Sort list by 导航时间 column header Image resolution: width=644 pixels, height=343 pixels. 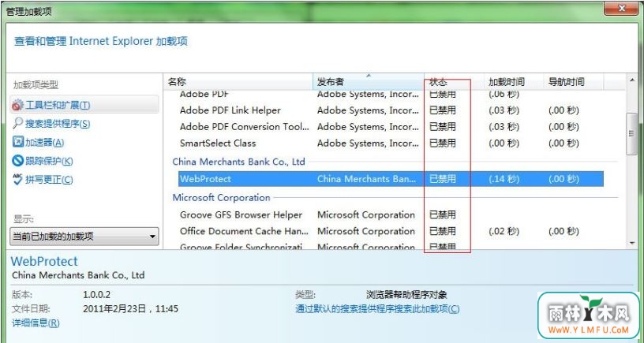point(573,82)
